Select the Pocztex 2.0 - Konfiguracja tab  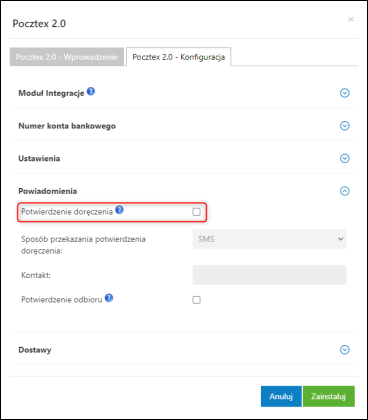(x=179, y=57)
